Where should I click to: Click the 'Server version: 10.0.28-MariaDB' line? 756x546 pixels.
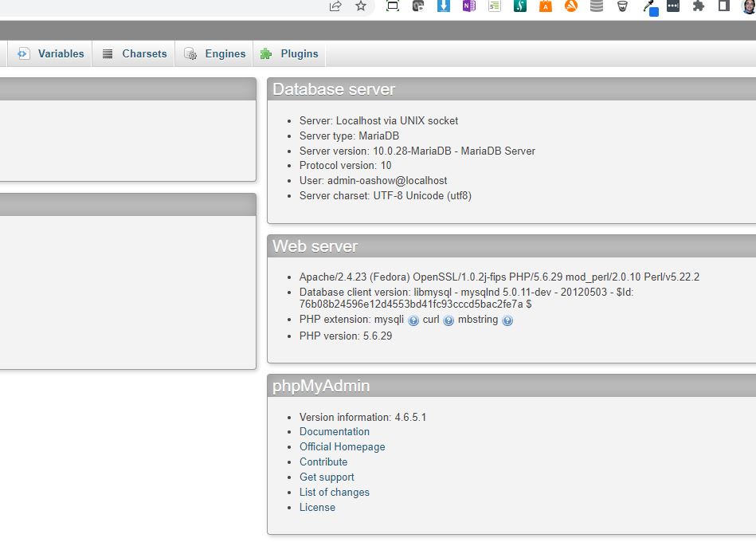(417, 151)
